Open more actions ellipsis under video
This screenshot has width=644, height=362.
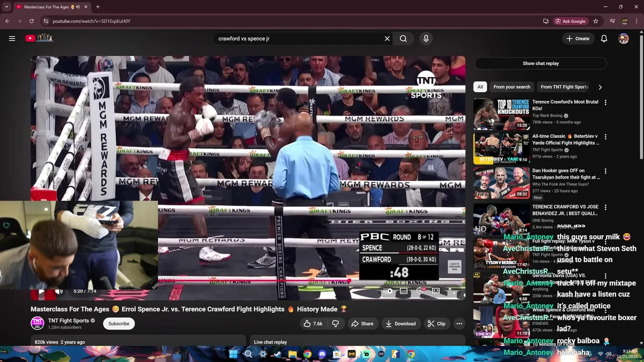(459, 324)
